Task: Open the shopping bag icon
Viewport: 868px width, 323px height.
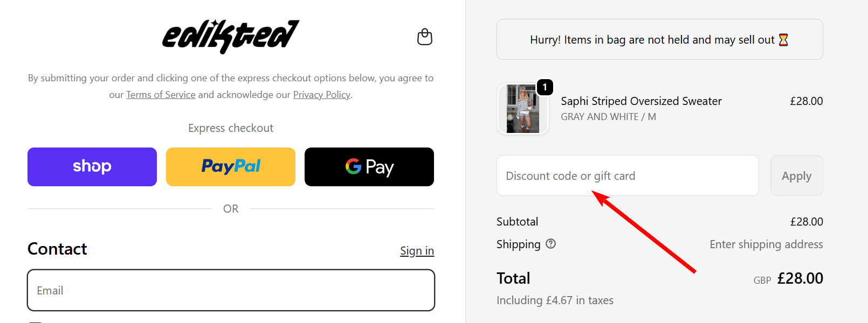Action: pyautogui.click(x=424, y=37)
